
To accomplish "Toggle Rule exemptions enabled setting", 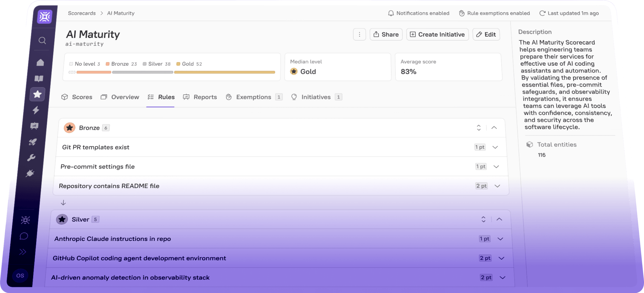I will pos(494,13).
